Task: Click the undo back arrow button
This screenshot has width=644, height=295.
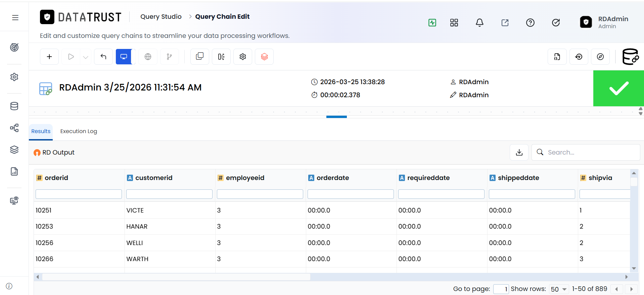Action: coord(103,57)
